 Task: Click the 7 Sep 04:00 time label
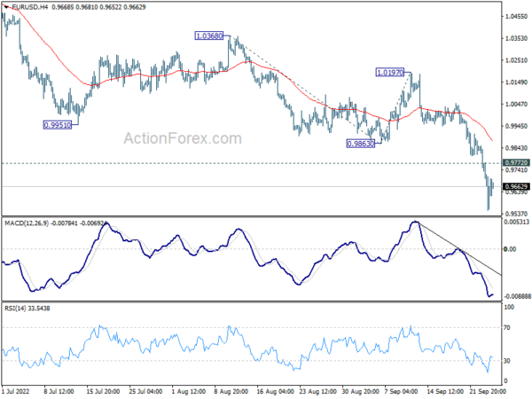click(x=401, y=391)
